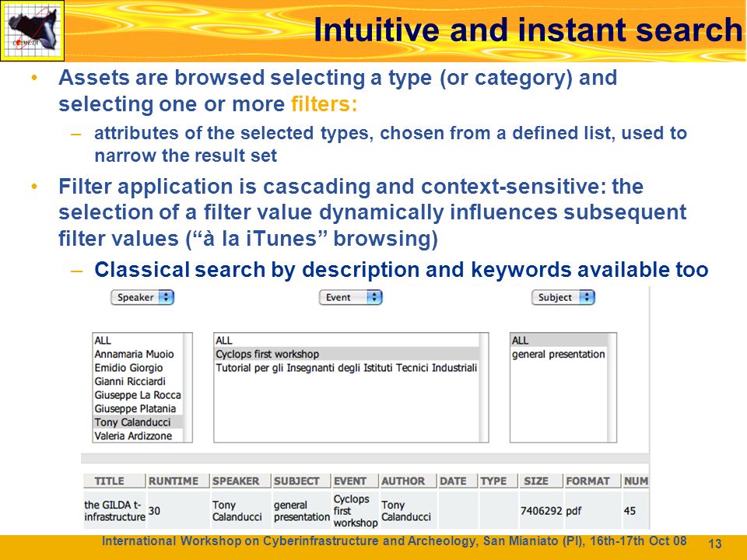747x560 pixels.
Task: Click the slide title Intuitive and instant search
Action: (x=528, y=30)
